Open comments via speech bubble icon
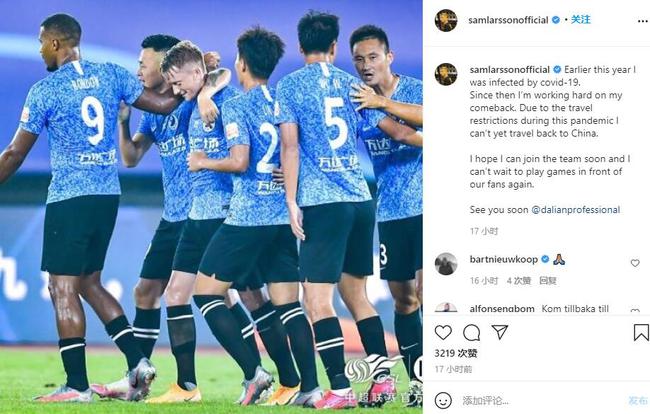Screen dimensions: 650x414 pos(471,332)
